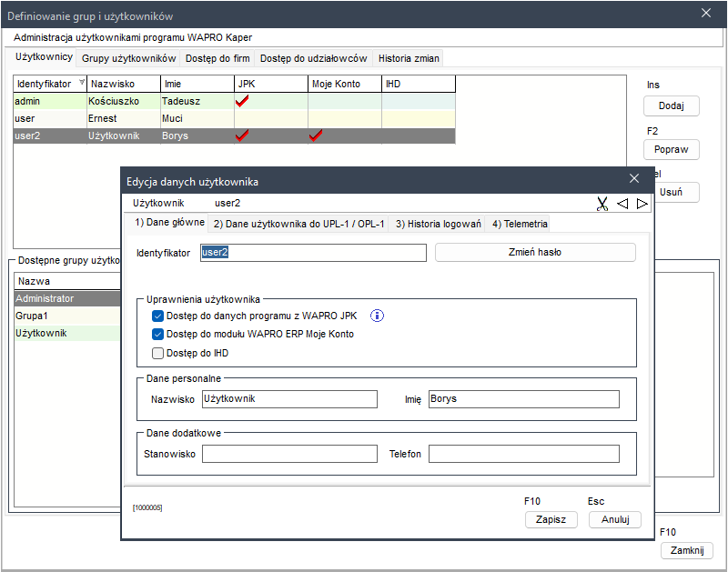Screen dimensions: 728x572
Task: Select the Użytkownicy tab in main window
Action: [x=44, y=57]
